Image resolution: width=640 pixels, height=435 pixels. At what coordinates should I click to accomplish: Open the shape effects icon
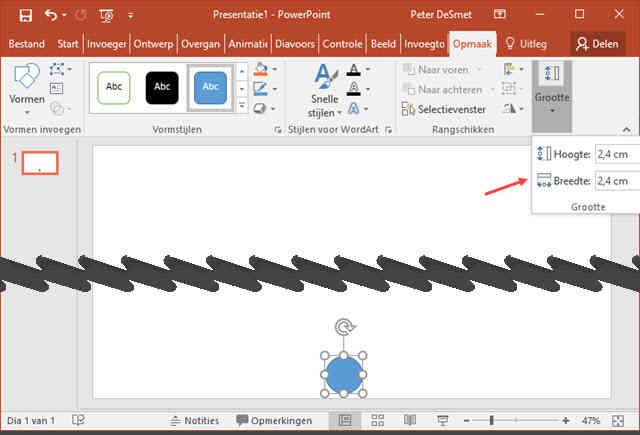[260, 108]
